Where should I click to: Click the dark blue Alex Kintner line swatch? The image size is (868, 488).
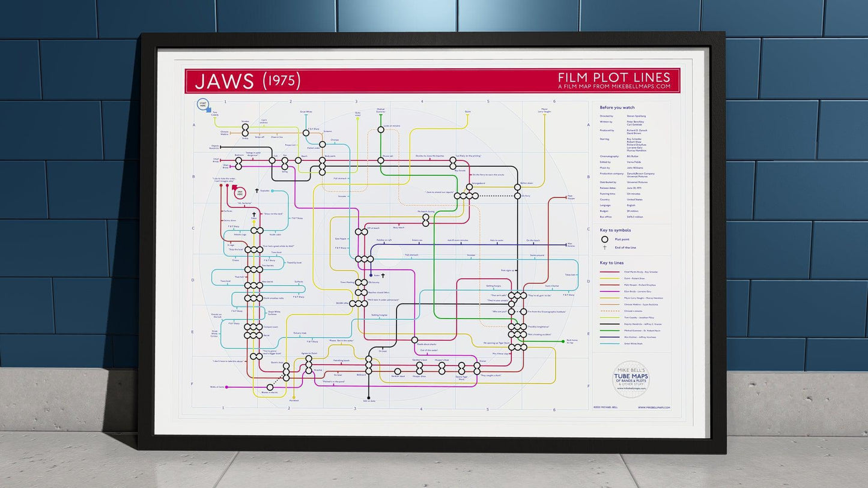coord(610,337)
